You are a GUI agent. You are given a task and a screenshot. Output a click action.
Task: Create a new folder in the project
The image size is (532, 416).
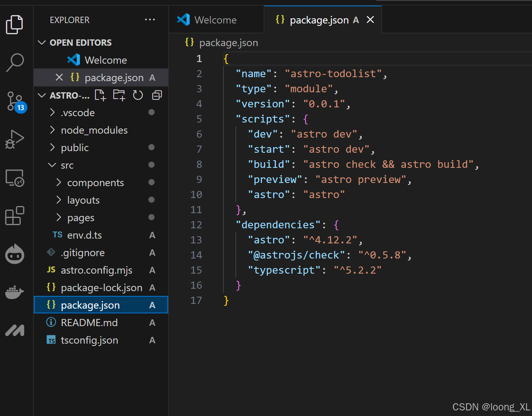[x=119, y=95]
